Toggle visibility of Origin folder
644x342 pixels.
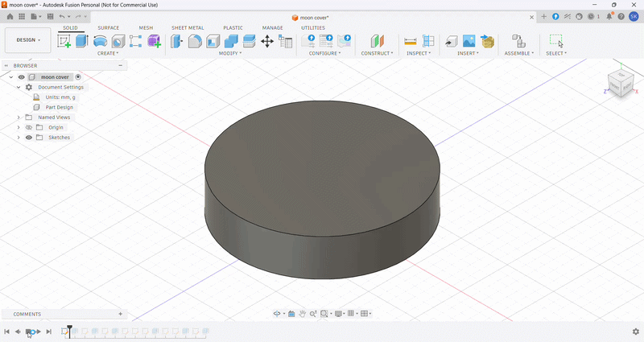[x=29, y=127]
